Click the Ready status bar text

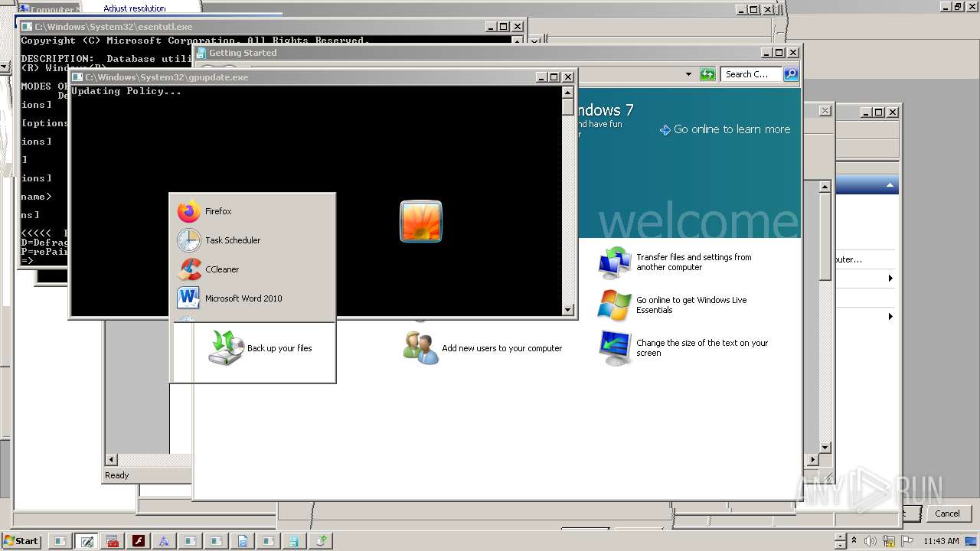117,475
